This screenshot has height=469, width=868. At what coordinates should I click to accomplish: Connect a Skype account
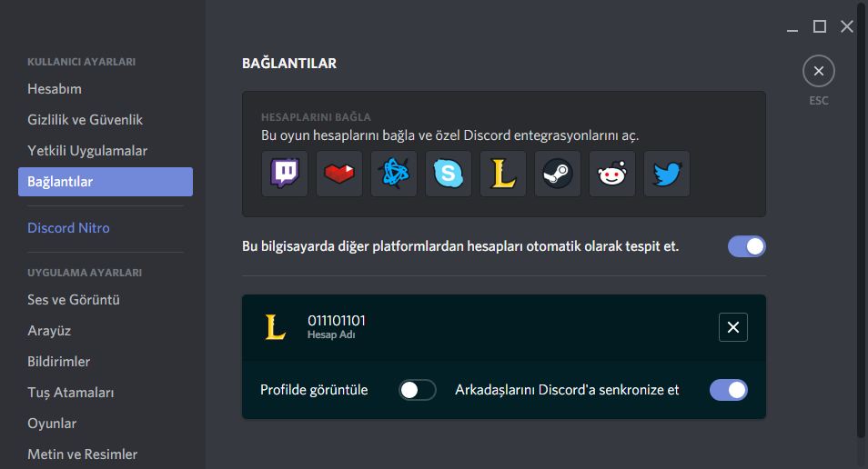tap(449, 174)
